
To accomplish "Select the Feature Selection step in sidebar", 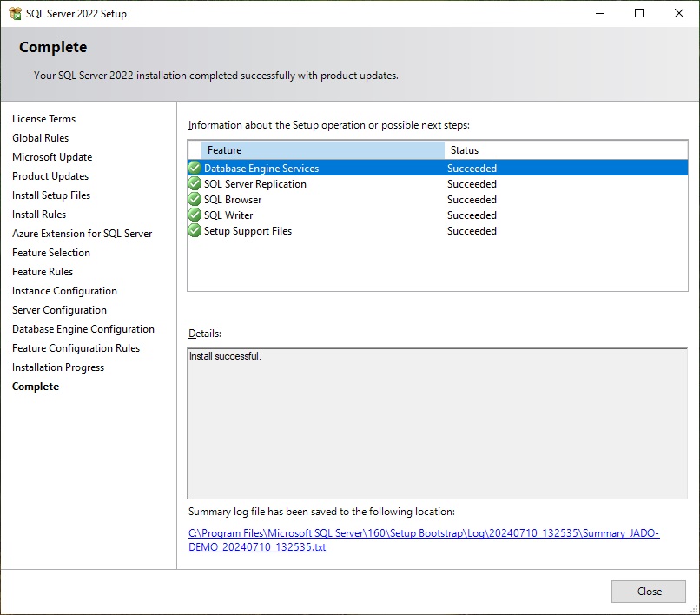I will click(x=51, y=253).
